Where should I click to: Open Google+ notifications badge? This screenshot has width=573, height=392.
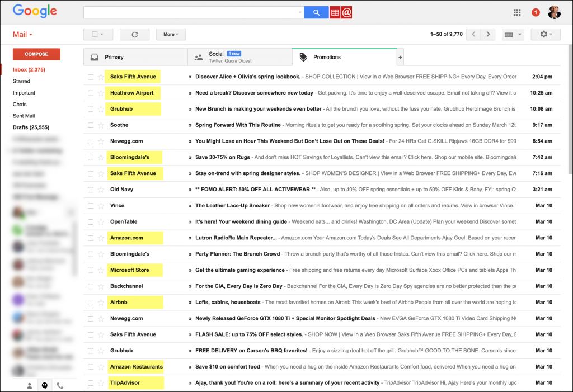pos(534,12)
